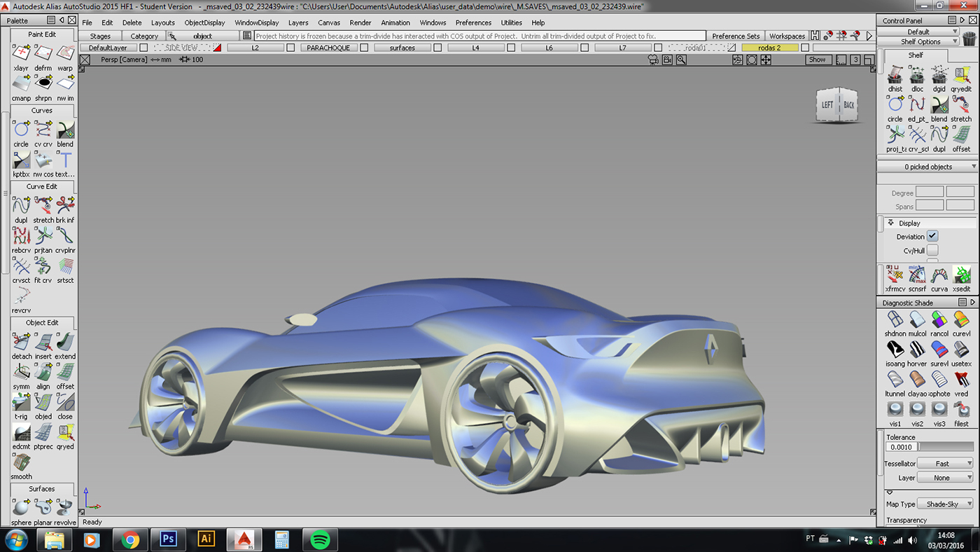Toggle the Deviation checkbox in Display section
The height and width of the screenshot is (552, 980).
pos(932,236)
